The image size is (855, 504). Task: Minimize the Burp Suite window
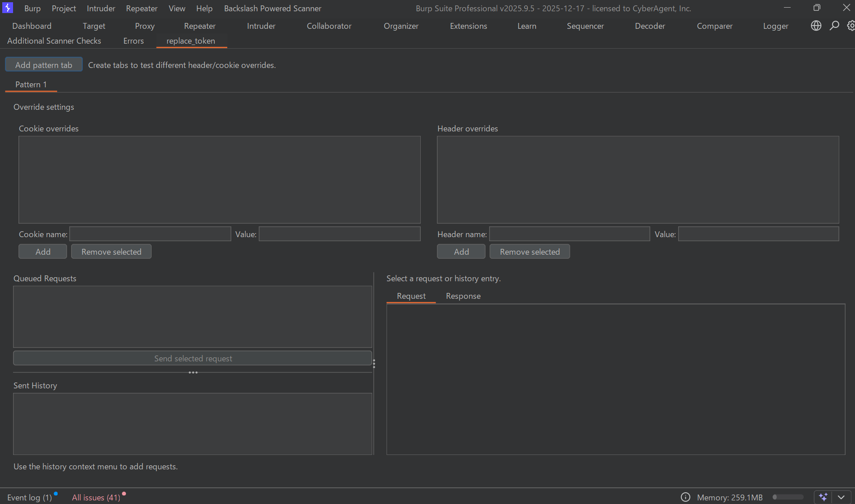click(x=787, y=8)
